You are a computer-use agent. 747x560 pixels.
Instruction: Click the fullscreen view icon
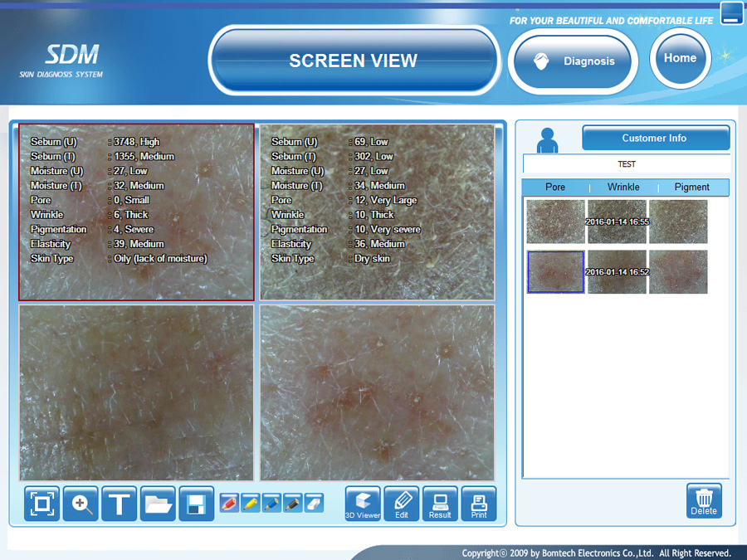pos(41,504)
